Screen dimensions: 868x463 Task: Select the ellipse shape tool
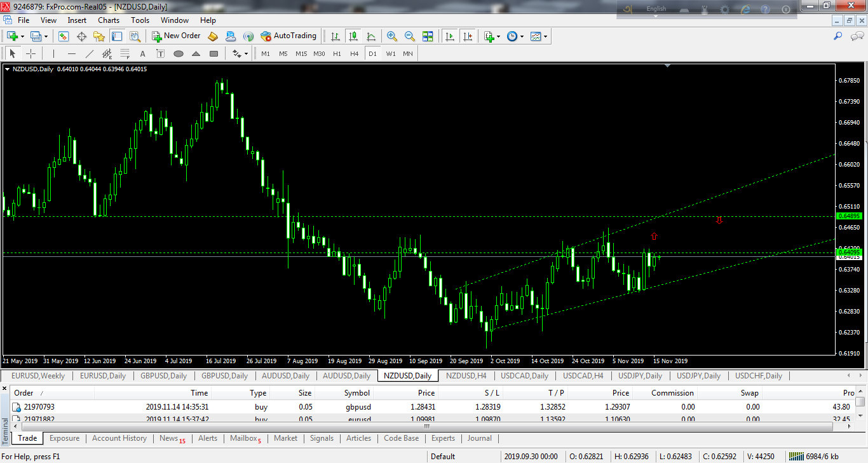(178, 53)
